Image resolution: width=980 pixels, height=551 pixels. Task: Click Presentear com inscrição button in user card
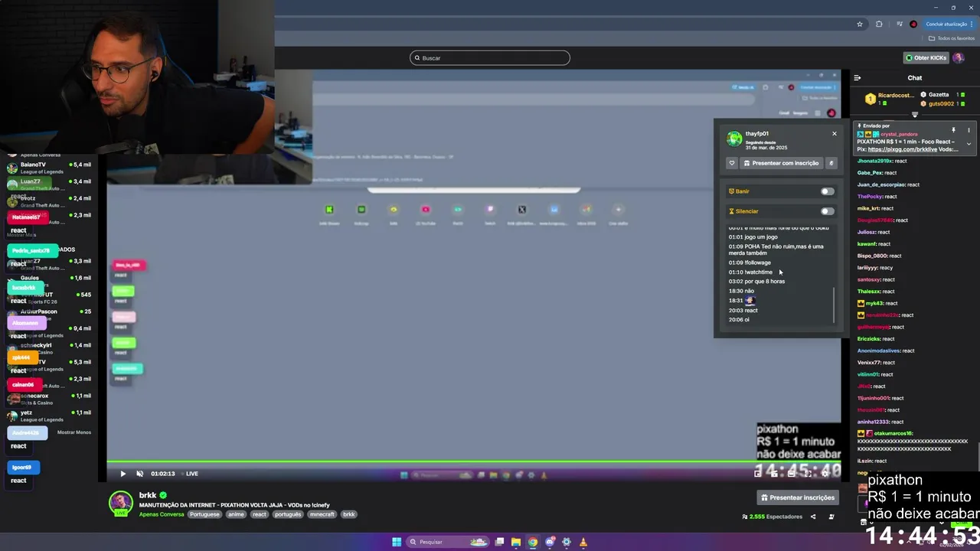coord(781,163)
